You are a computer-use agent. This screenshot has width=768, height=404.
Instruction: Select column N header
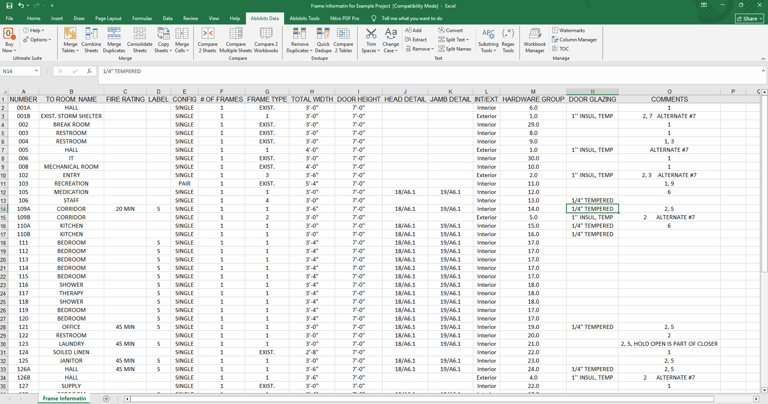(x=592, y=92)
